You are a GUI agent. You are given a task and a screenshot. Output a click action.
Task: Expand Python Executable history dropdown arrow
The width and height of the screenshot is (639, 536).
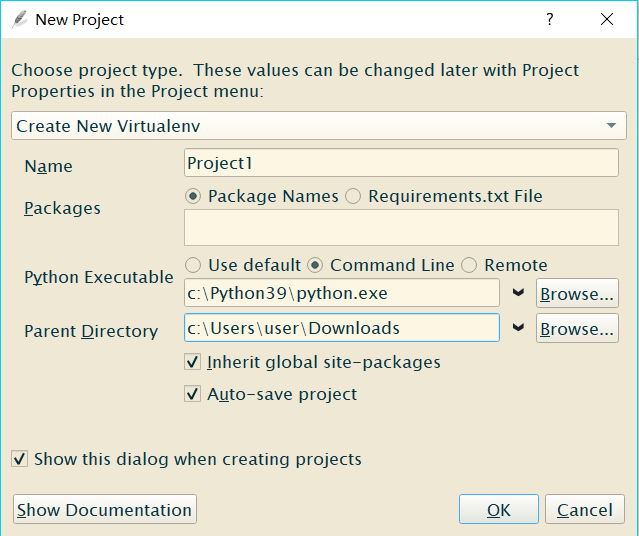tap(518, 293)
